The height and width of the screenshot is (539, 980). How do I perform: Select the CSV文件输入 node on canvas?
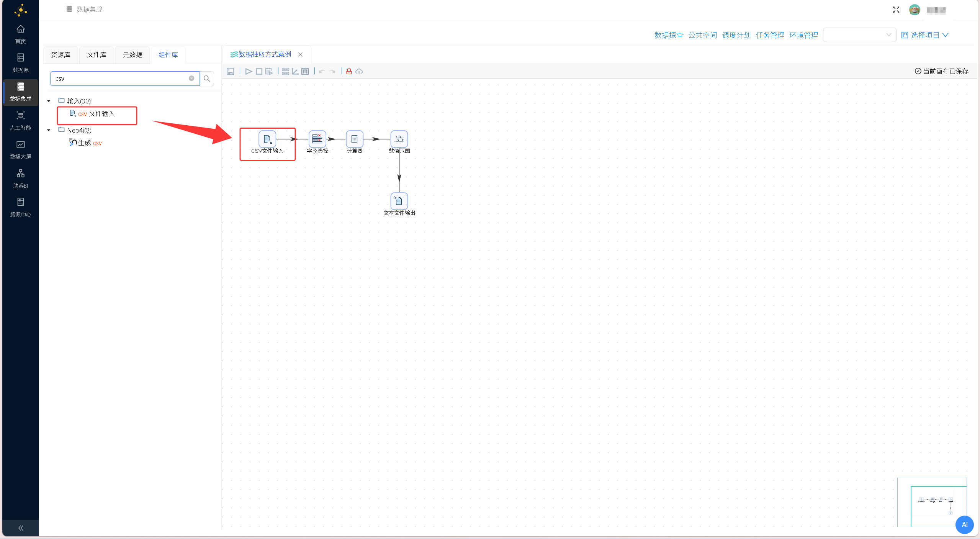pos(267,139)
